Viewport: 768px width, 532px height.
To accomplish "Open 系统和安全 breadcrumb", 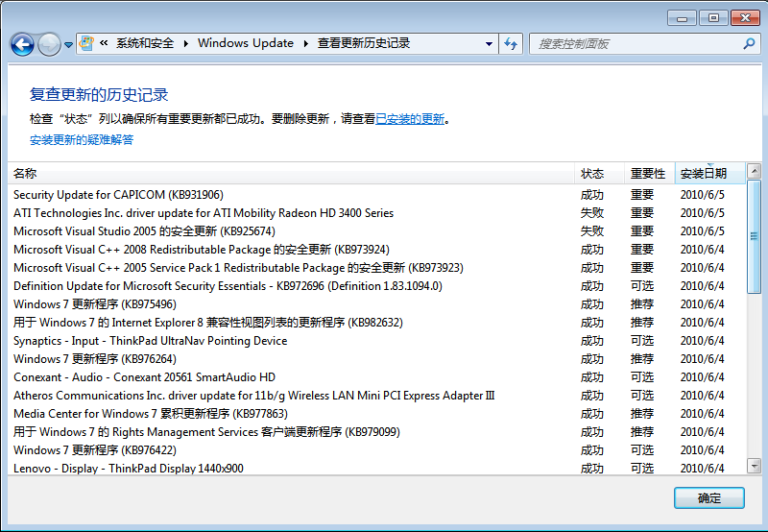I will pyautogui.click(x=145, y=43).
